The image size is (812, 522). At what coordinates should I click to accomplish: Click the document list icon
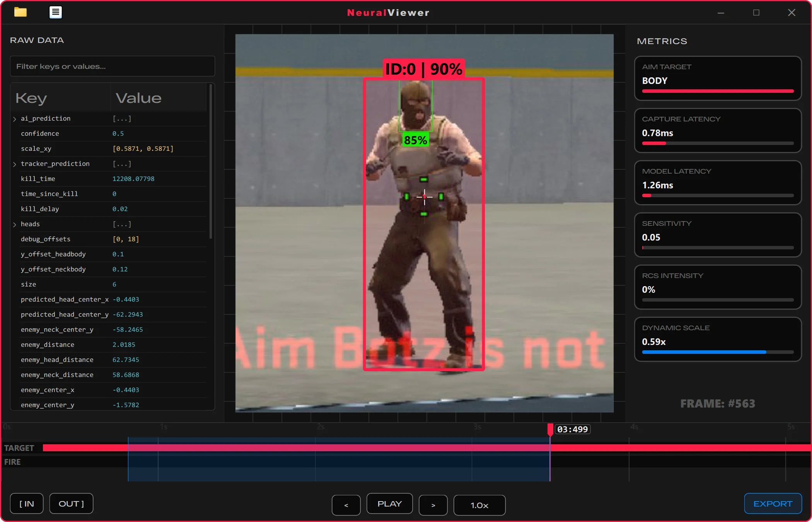pyautogui.click(x=56, y=12)
